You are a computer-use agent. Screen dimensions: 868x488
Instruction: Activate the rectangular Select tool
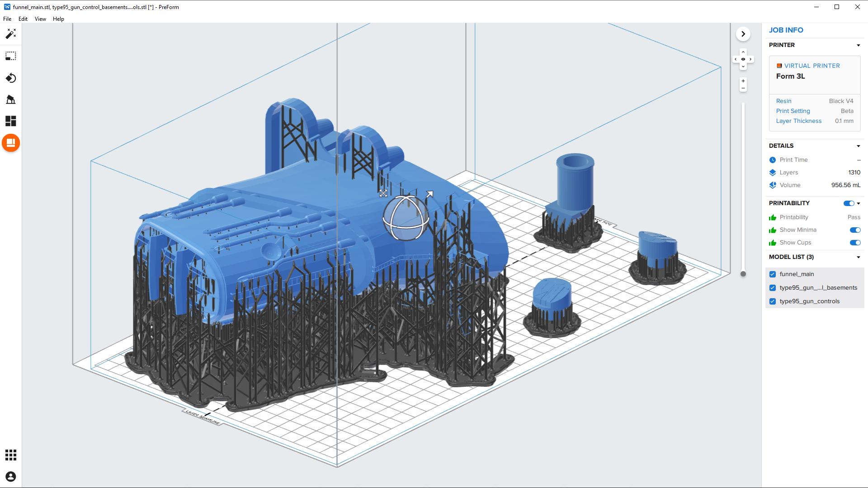point(11,56)
